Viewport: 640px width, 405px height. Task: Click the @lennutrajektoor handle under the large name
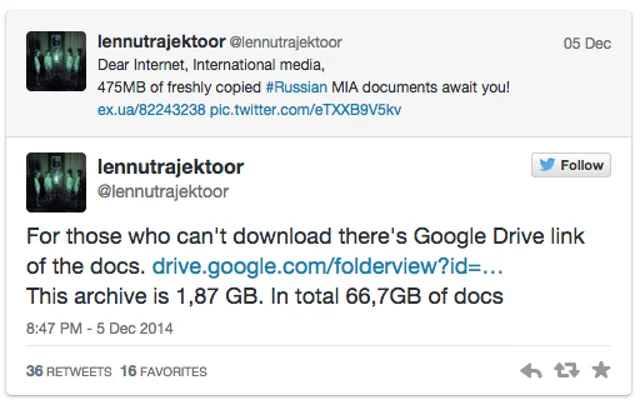[x=163, y=191]
